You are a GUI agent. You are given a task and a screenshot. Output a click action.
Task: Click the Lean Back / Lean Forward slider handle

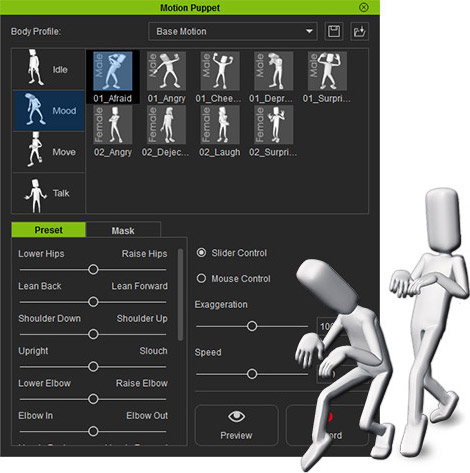pos(93,302)
